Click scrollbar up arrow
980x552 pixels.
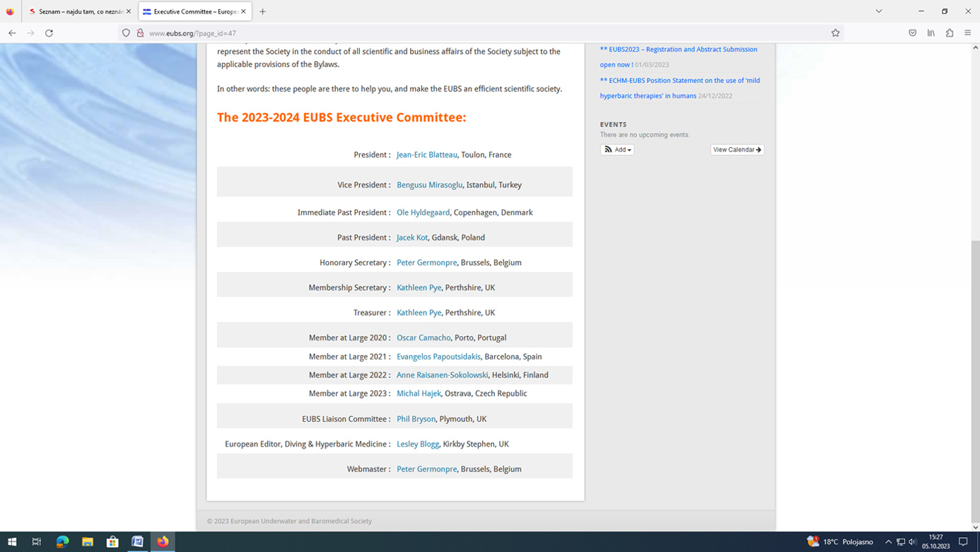(x=976, y=47)
